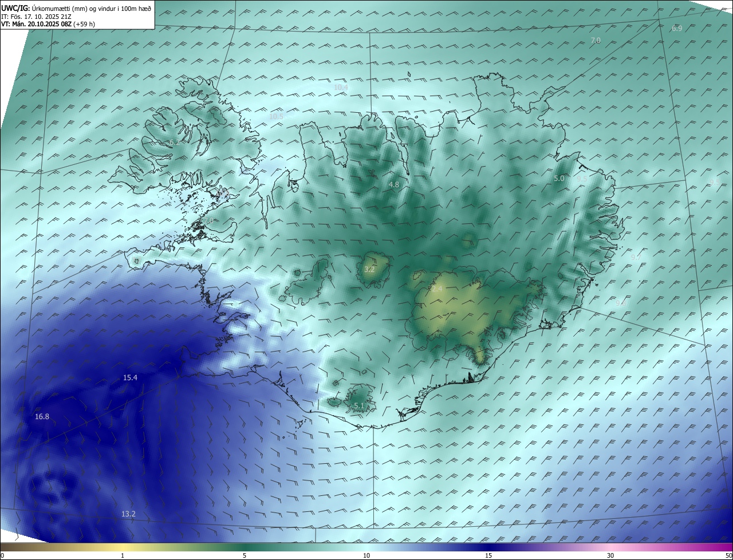Click the 3.2 value label
This screenshot has height=560, width=733.
(369, 269)
